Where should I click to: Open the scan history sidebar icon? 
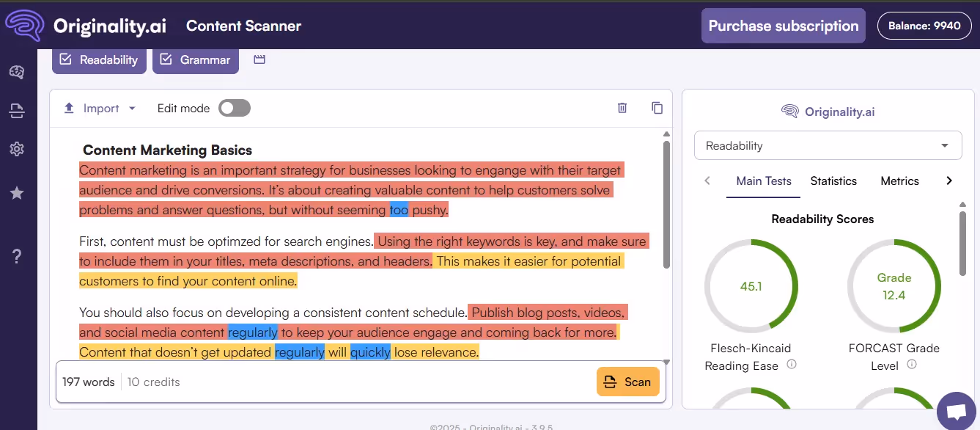(17, 111)
